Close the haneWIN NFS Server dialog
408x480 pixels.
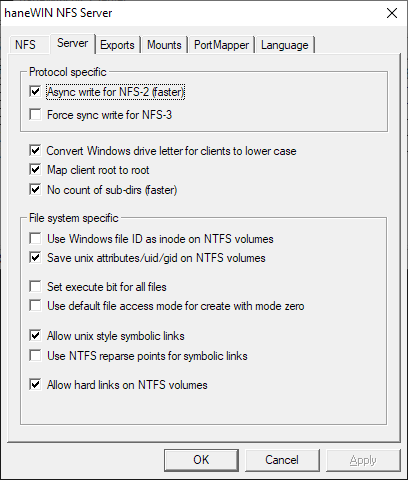392,13
